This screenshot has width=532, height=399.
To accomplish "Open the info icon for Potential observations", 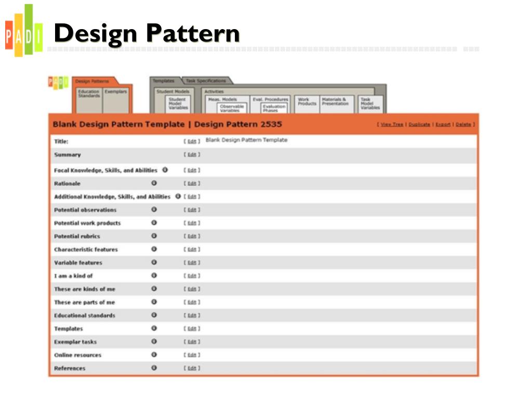I will 154,209.
